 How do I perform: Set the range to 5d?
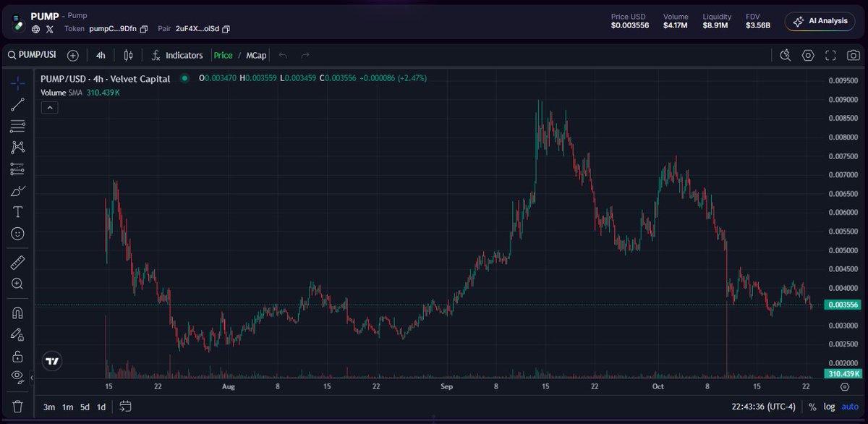click(85, 407)
